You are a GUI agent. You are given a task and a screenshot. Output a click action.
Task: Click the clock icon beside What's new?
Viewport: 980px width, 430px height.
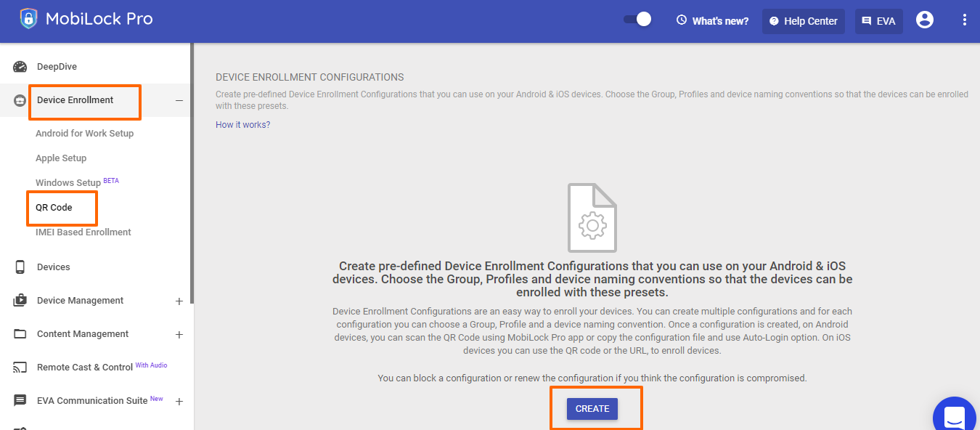click(x=681, y=20)
